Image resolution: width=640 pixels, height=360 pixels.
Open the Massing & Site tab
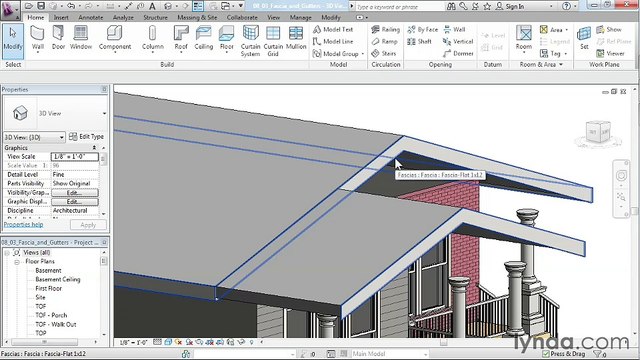(197, 18)
